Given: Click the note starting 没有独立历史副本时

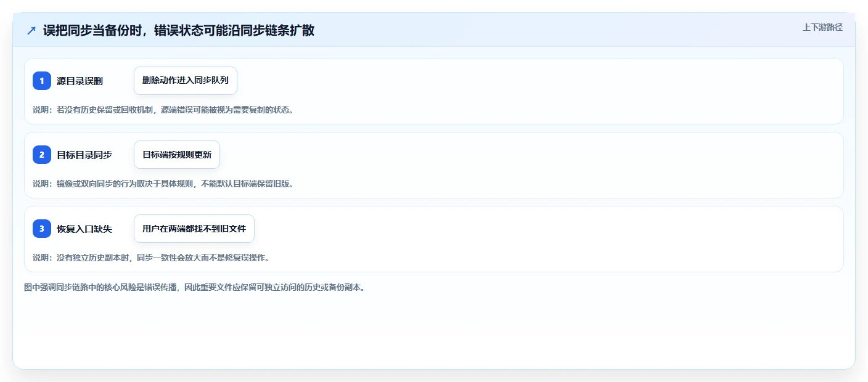Looking at the screenshot, I should tap(151, 258).
